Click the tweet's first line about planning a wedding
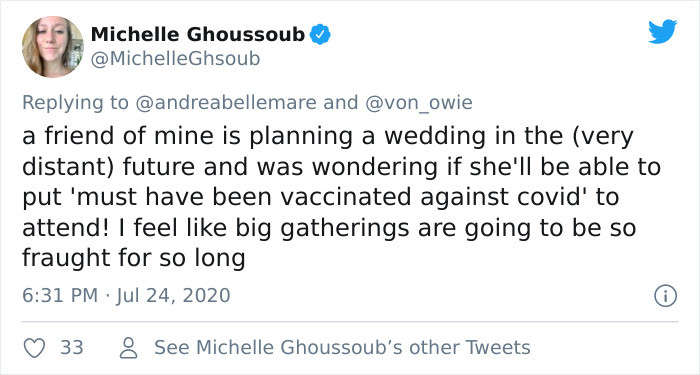 tap(328, 137)
